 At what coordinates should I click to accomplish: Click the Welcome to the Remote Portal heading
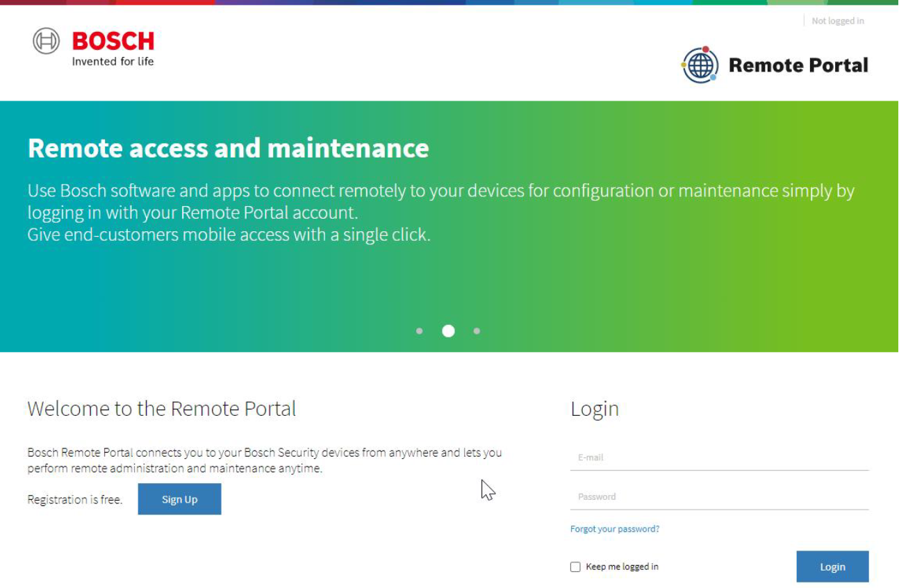[162, 408]
